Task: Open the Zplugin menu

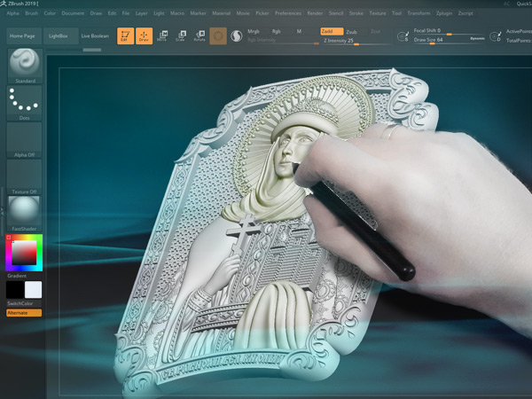Action: pos(444,13)
